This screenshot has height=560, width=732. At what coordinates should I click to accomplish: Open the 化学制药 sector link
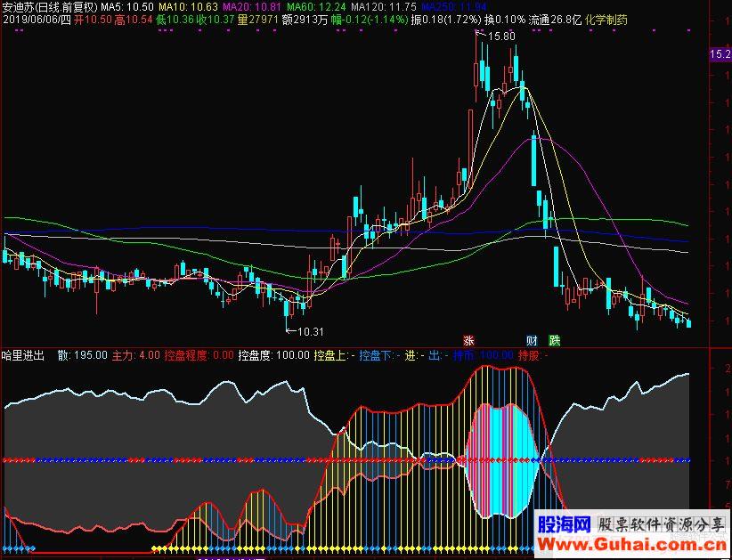tap(606, 20)
